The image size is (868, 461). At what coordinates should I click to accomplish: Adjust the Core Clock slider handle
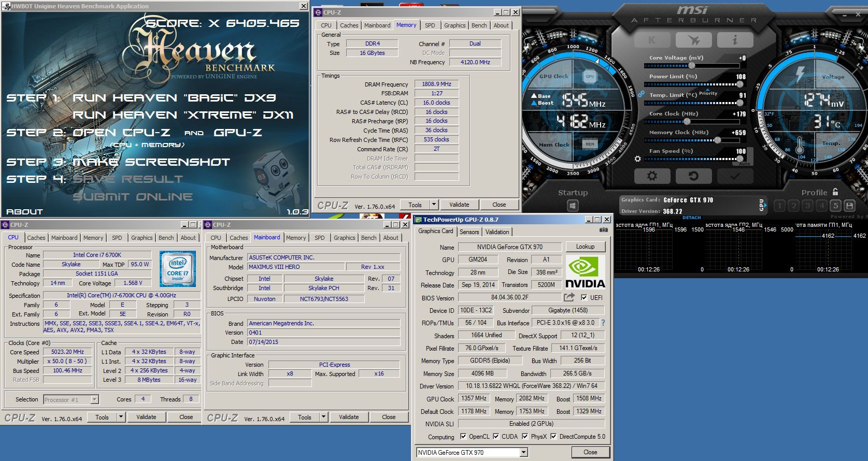[687, 122]
